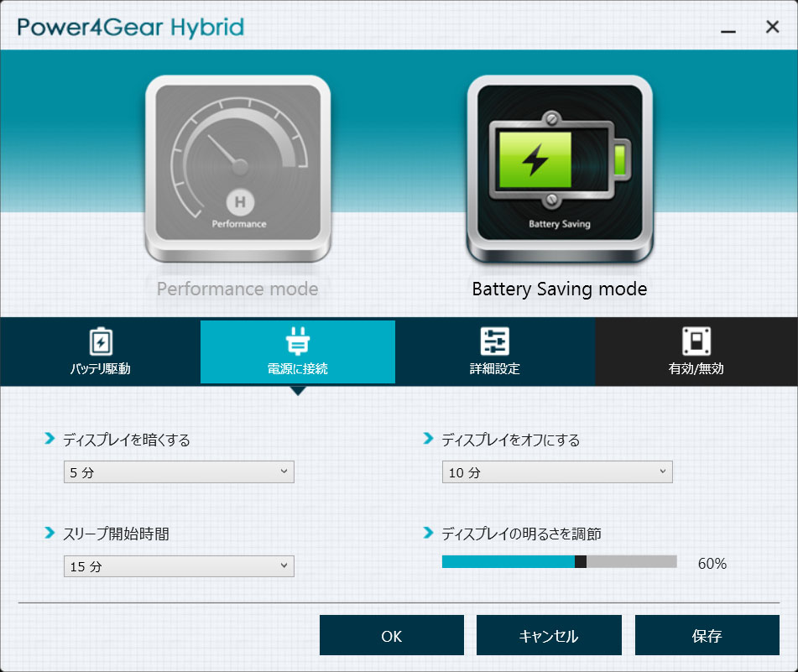Screen dimensions: 798x672
Task: Click the Performance mode label text
Action: click(x=237, y=289)
